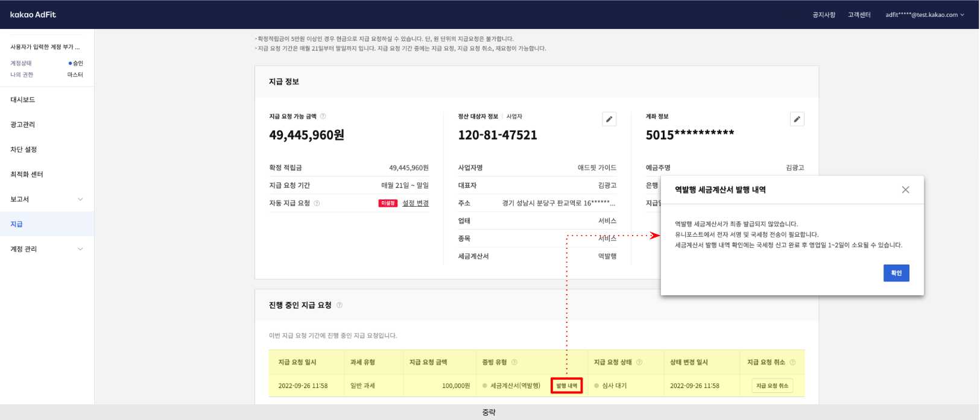Click help icon beside 진행 중인 지급 요청
The height and width of the screenshot is (420, 980).
pos(340,305)
